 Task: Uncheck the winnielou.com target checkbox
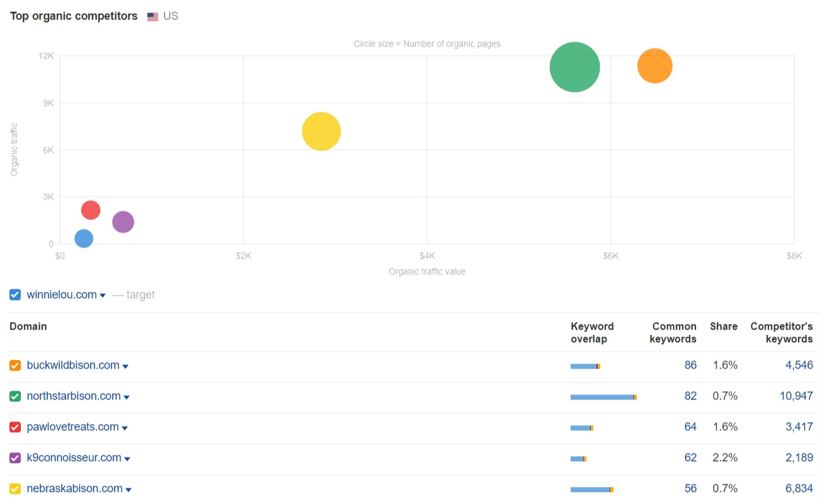pos(15,294)
